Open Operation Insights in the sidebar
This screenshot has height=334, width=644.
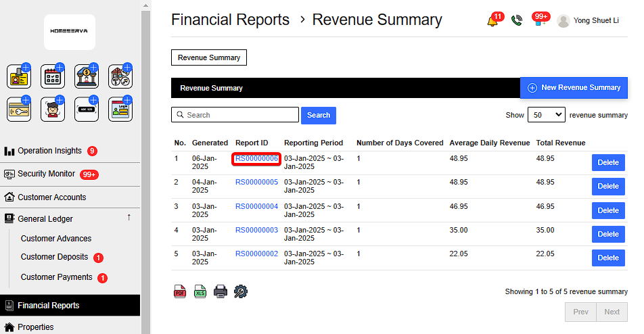(x=49, y=151)
